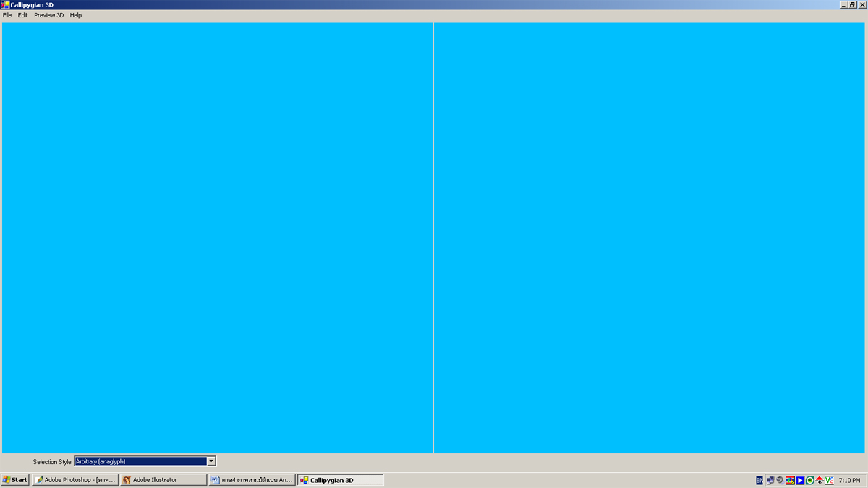The width and height of the screenshot is (868, 488).
Task: Click the green circular tray icon
Action: (x=810, y=480)
